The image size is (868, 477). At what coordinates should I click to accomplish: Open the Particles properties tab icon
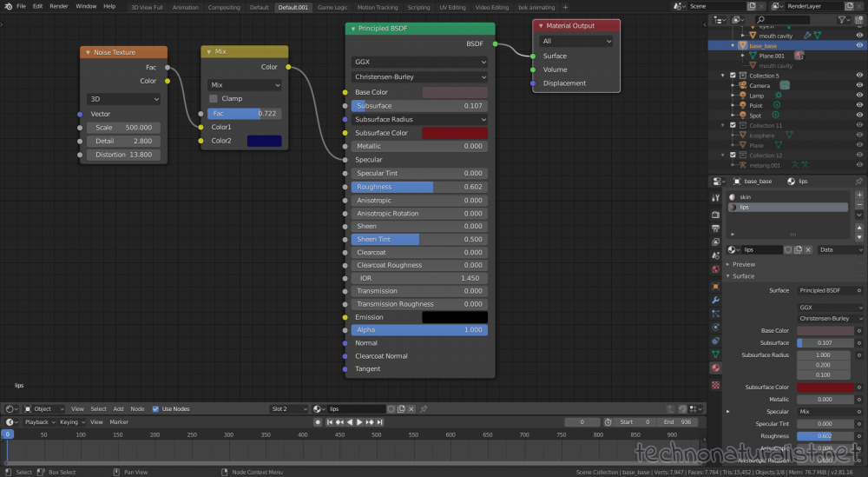tap(716, 314)
